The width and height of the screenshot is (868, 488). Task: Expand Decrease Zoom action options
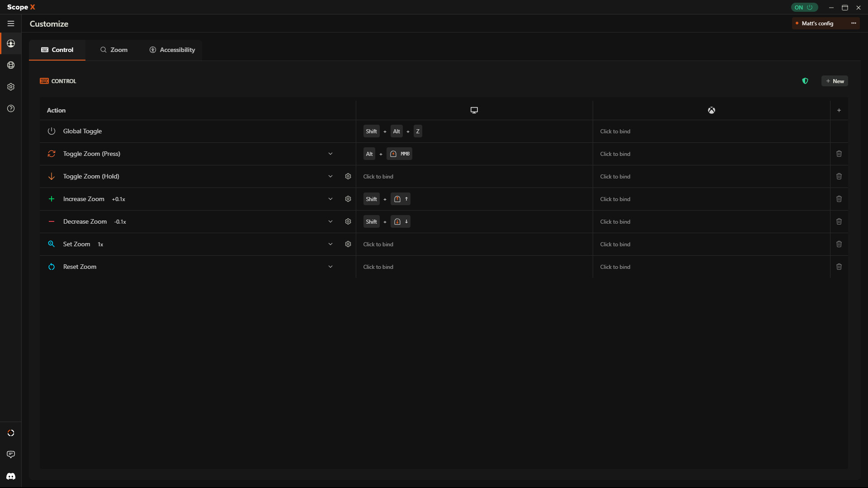click(x=330, y=221)
